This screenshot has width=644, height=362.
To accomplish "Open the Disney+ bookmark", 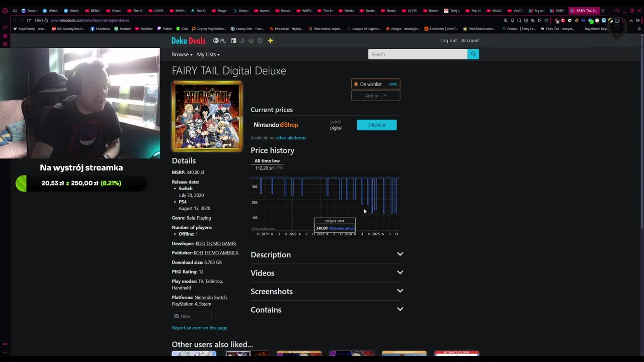I will pos(518,29).
